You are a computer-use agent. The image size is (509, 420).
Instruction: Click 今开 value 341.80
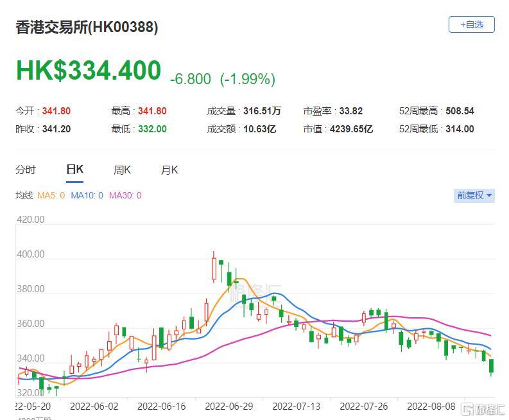(x=56, y=111)
